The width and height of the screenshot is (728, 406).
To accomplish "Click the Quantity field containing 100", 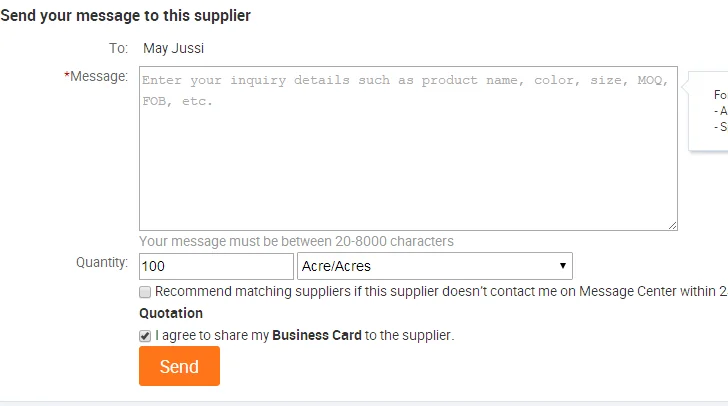I will click(x=216, y=266).
